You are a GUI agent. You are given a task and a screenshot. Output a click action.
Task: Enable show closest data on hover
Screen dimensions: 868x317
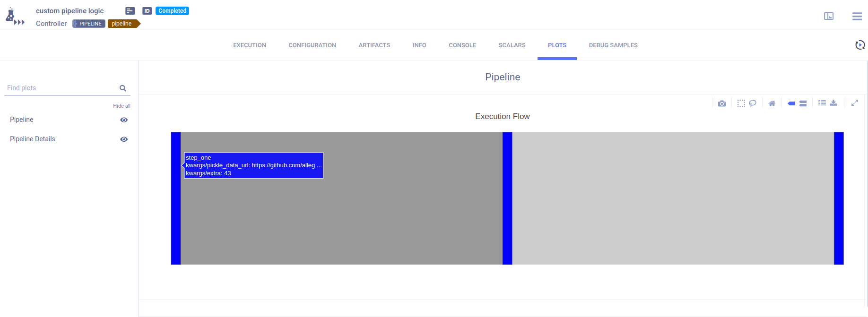pos(791,103)
